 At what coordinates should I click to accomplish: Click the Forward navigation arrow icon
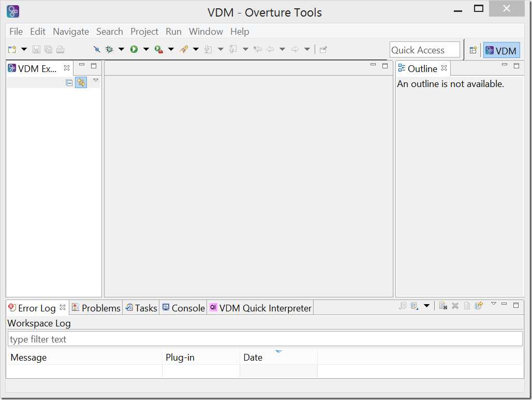295,50
